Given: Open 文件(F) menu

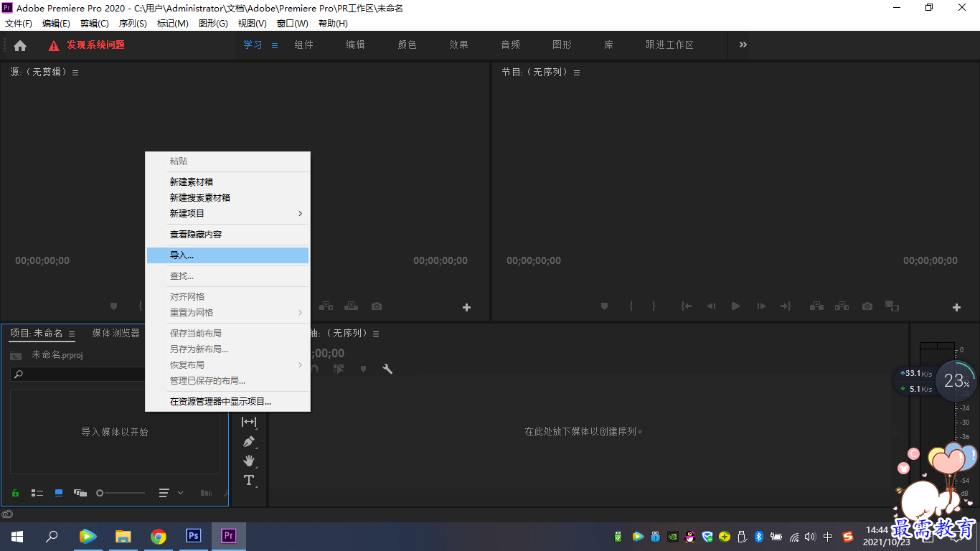Looking at the screenshot, I should (19, 24).
